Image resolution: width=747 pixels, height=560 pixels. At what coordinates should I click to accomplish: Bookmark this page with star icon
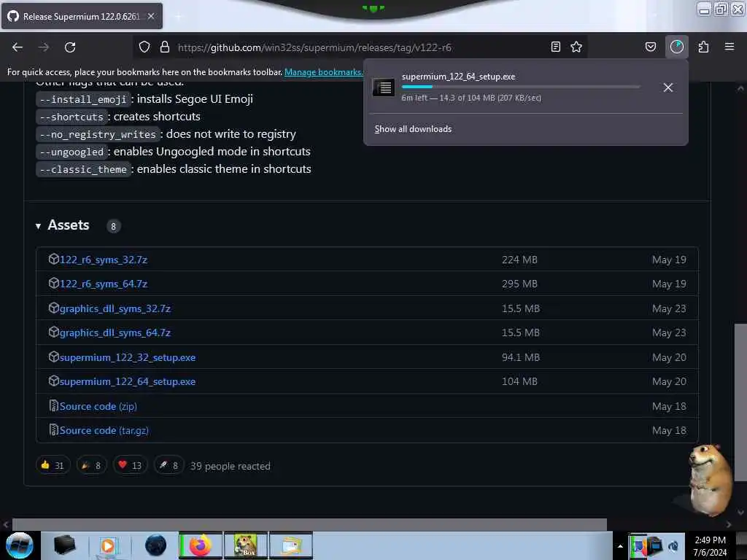point(576,47)
